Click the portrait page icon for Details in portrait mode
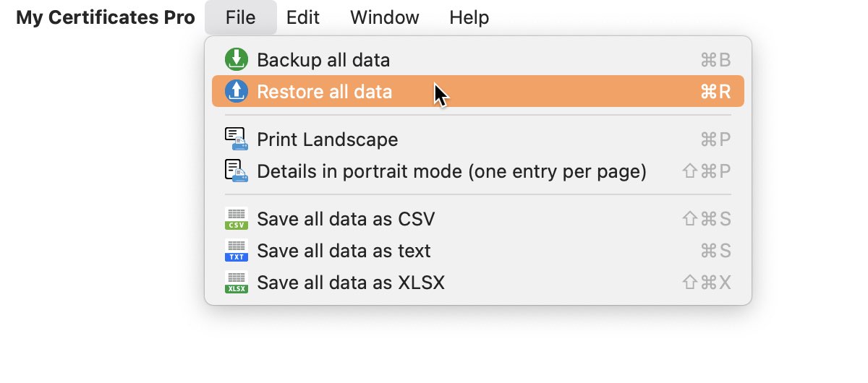The height and width of the screenshot is (383, 868). click(x=237, y=171)
